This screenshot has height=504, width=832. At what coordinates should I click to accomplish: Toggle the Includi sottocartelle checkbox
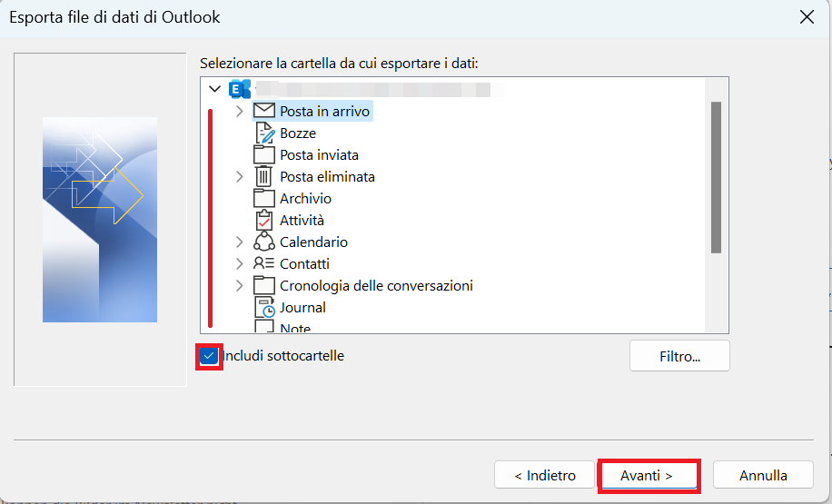pos(209,356)
